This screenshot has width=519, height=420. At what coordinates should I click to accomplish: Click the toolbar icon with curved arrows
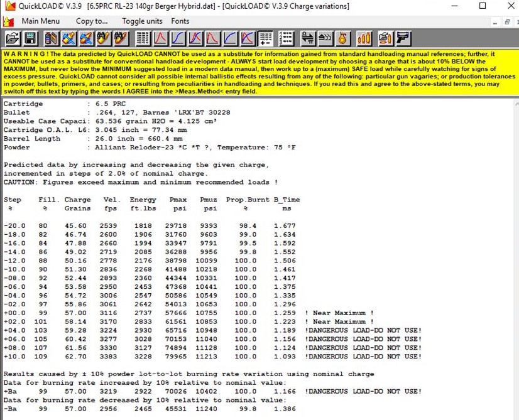[325, 38]
